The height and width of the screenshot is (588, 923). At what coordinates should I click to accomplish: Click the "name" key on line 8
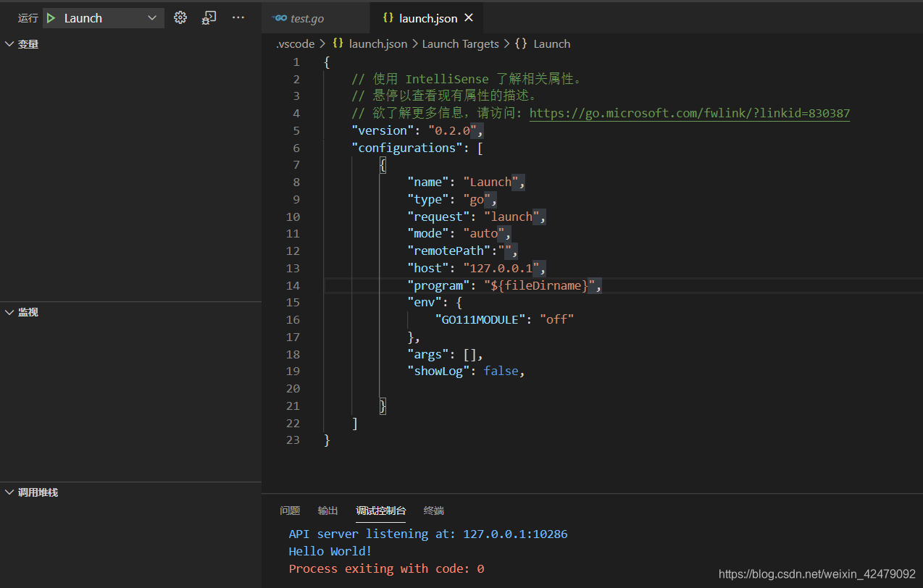click(428, 182)
